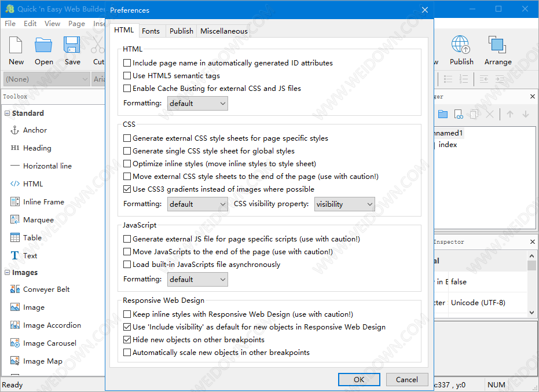Click the bulleted list toolbar icon
Screen dimensions: 539x392
click(448, 79)
